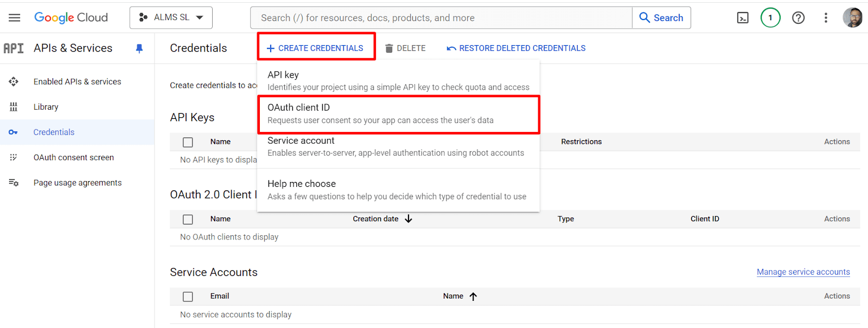Click the user profile avatar
Image resolution: width=868 pixels, height=328 pixels.
(853, 17)
